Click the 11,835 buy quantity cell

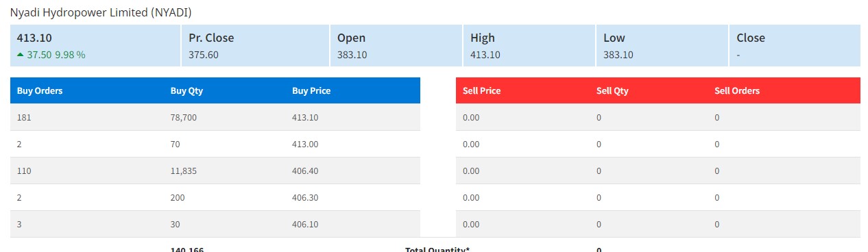click(x=184, y=171)
